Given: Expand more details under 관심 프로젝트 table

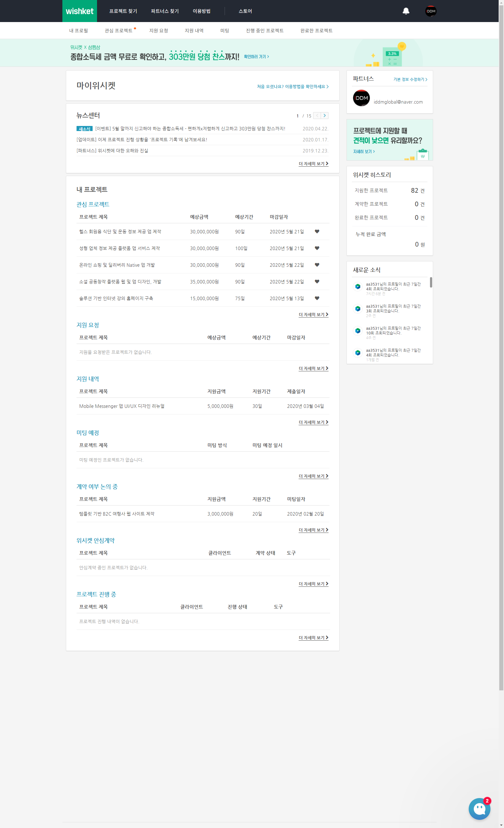Looking at the screenshot, I should (x=313, y=315).
